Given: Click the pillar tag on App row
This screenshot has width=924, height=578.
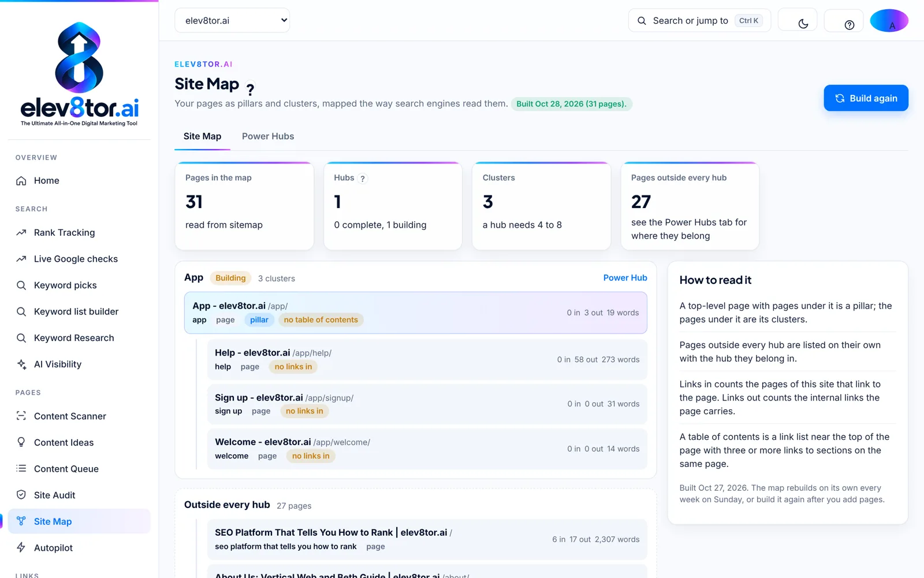Looking at the screenshot, I should [259, 320].
